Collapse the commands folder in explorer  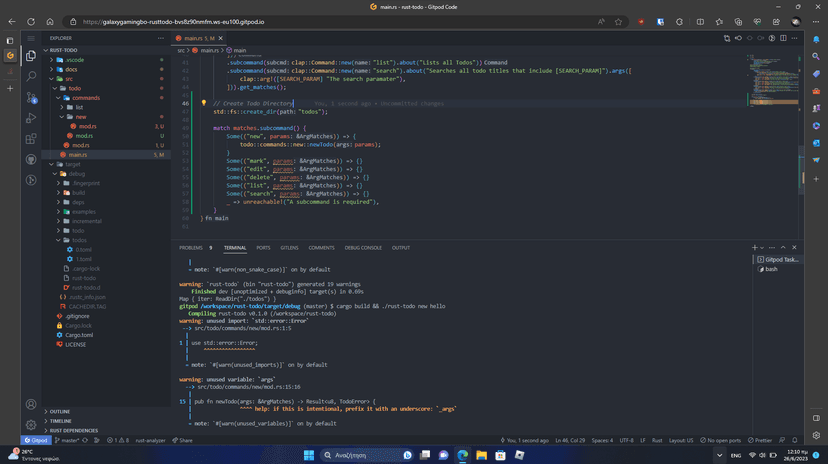pos(86,98)
